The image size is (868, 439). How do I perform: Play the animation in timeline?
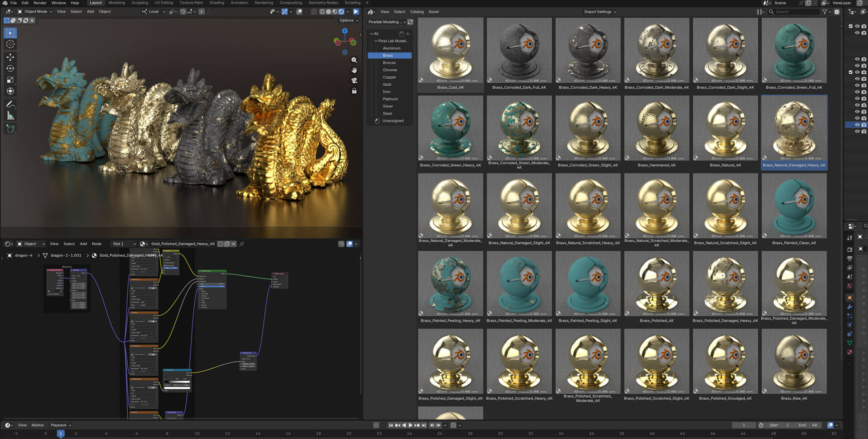tap(411, 425)
